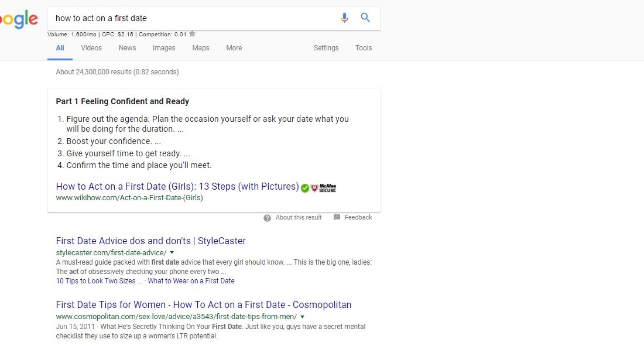
Task: Click the Feedback speech bubble icon
Action: click(x=337, y=218)
